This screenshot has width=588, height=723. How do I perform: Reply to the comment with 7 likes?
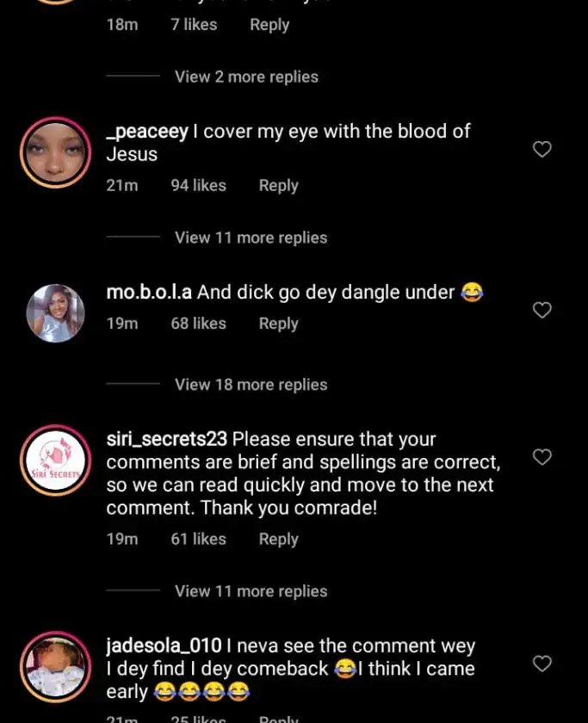(269, 25)
